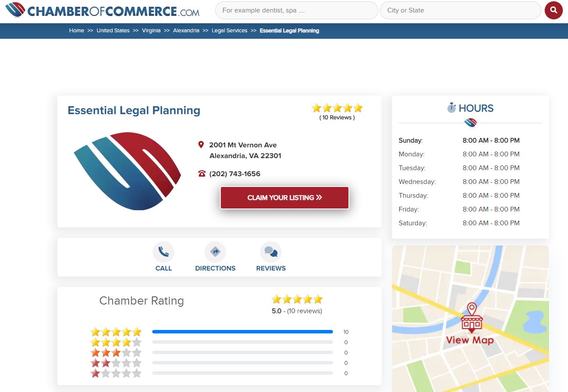
Task: Click the telephone icon next to the number
Action: (201, 173)
